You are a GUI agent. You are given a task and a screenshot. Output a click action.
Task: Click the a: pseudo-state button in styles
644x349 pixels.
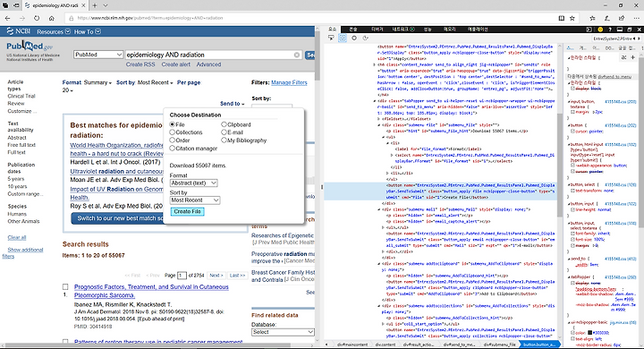click(x=624, y=57)
